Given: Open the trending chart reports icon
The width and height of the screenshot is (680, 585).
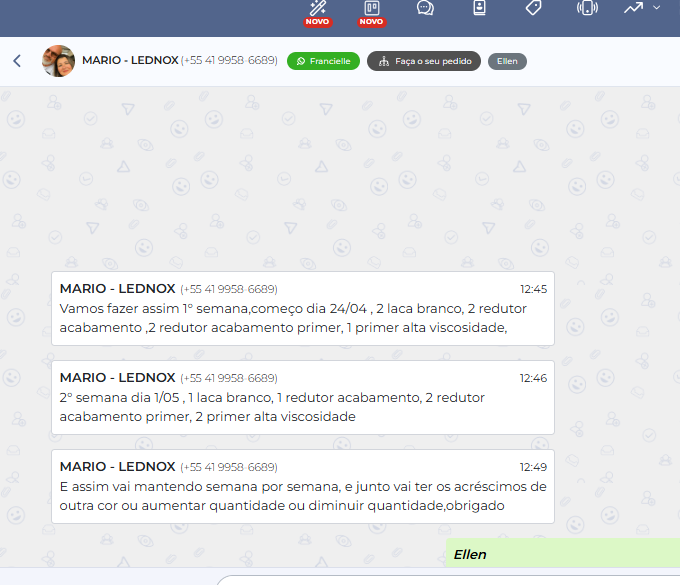Looking at the screenshot, I should point(633,8).
